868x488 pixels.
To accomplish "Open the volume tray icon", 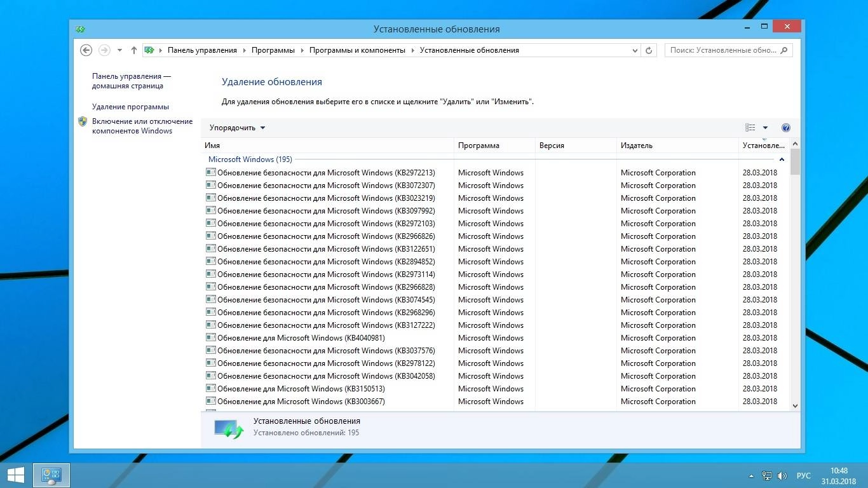I will (782, 476).
